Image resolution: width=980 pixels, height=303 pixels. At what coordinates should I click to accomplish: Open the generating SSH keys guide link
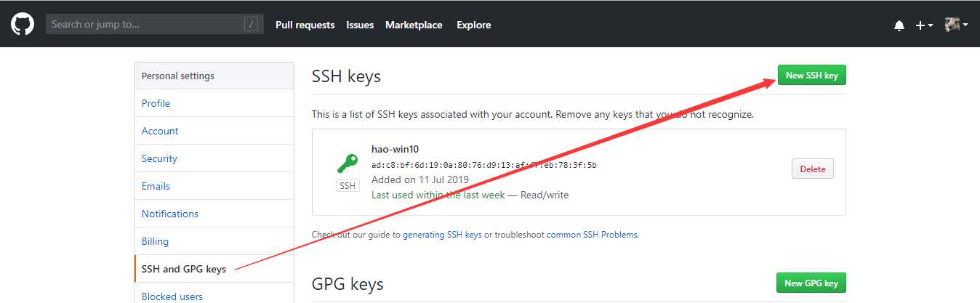pyautogui.click(x=442, y=235)
